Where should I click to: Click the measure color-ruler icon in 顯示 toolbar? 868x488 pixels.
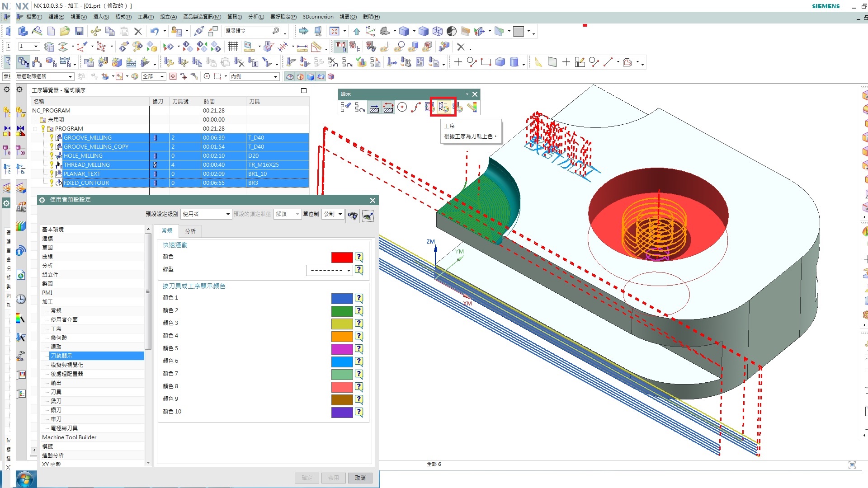472,108
